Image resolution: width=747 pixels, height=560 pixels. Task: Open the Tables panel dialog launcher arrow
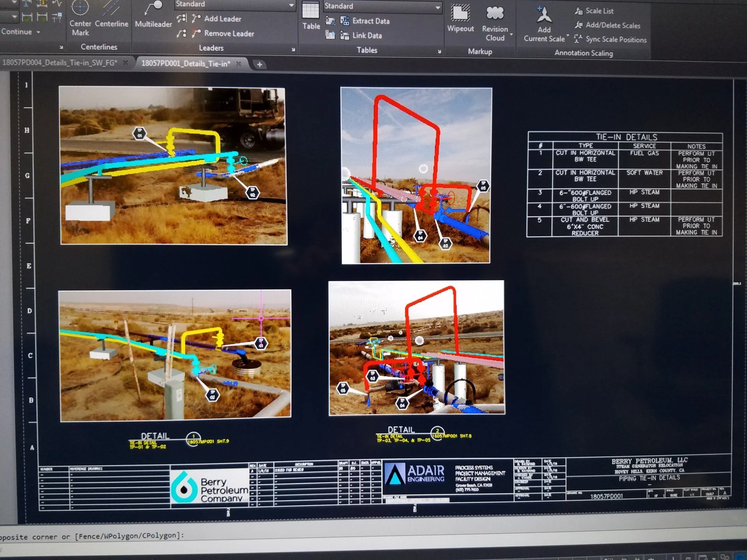439,51
